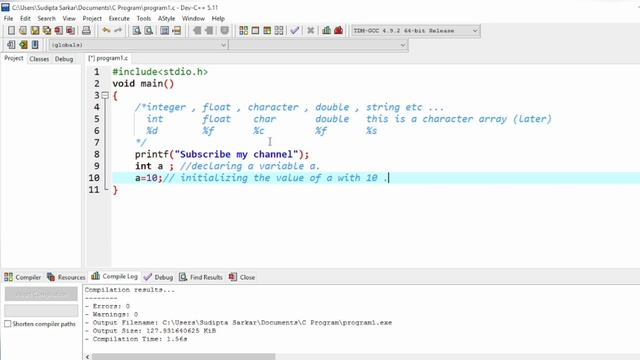This screenshot has width=640, height=360.
Task: Open the Resources bottom tab
Action: click(66, 277)
